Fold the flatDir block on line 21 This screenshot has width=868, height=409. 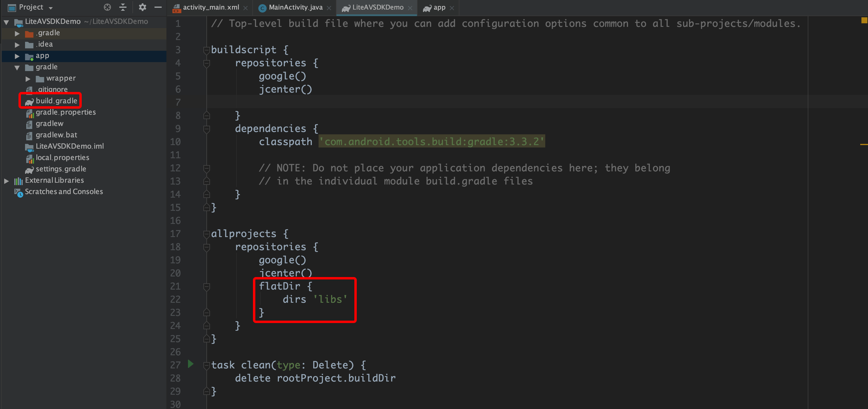click(206, 287)
